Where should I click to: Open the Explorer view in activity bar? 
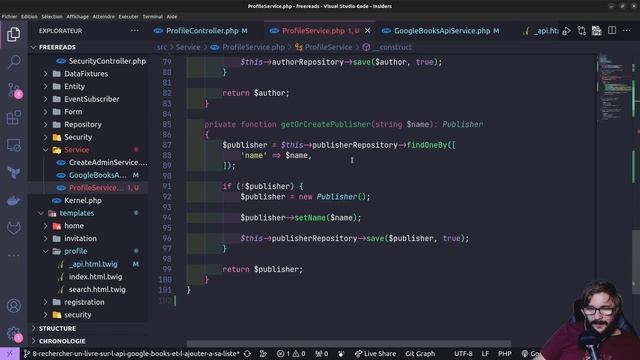(13, 34)
